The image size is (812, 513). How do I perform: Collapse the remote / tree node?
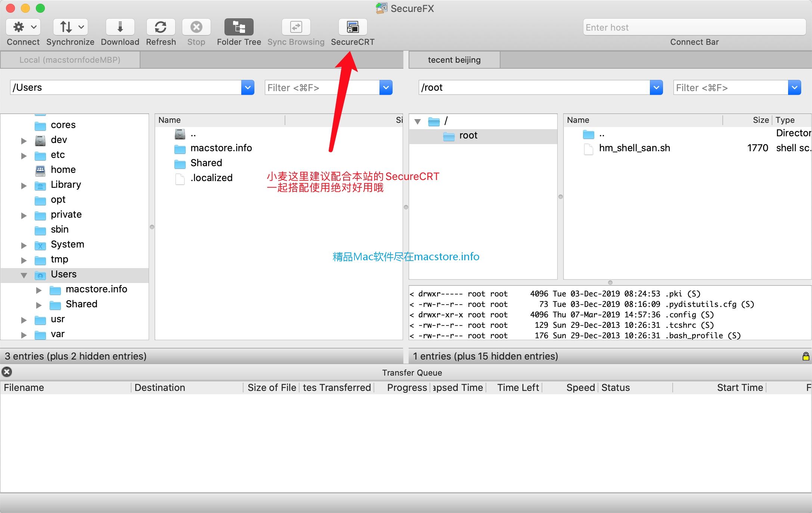[x=418, y=121]
